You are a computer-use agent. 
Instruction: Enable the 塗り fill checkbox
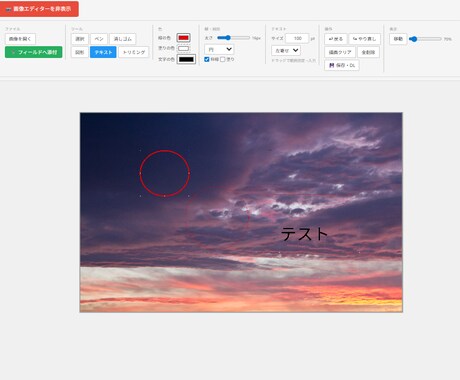223,59
